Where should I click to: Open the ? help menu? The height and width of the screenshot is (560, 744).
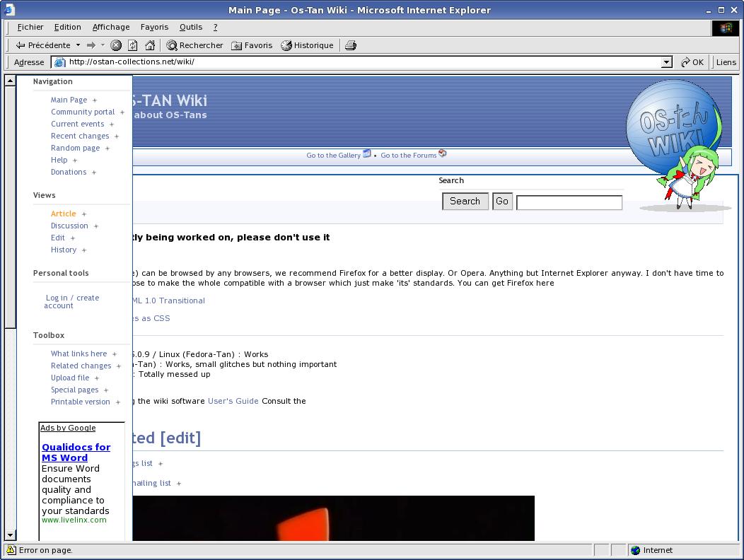click(216, 27)
